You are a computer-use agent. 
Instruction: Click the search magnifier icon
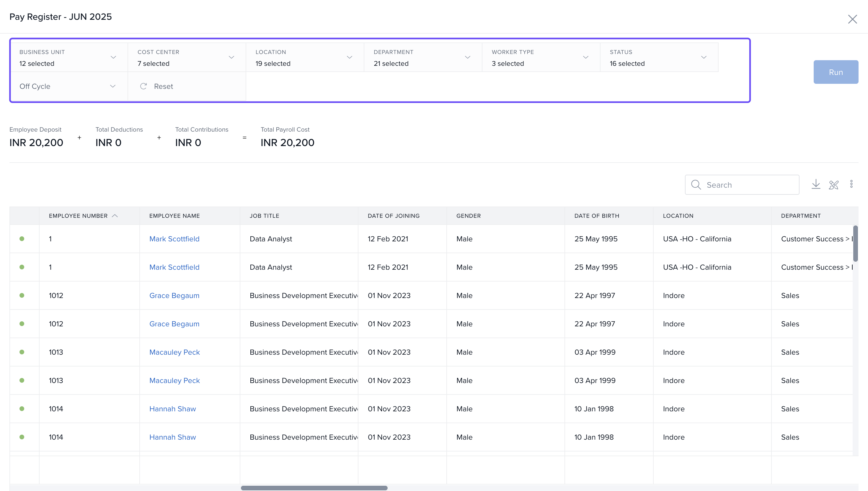point(696,185)
